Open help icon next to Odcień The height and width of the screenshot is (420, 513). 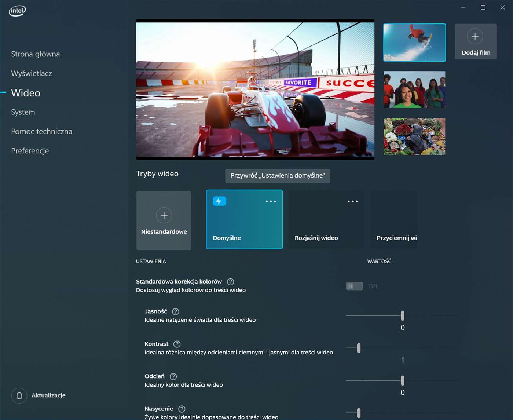pyautogui.click(x=173, y=376)
